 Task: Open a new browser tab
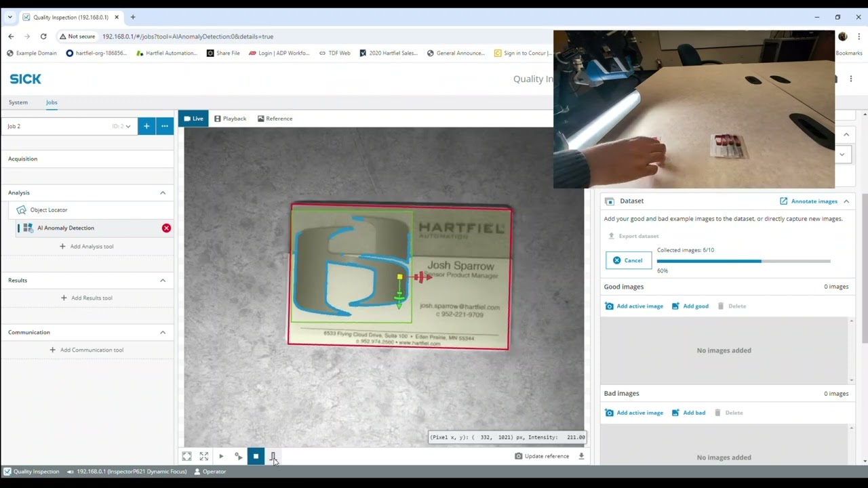133,17
